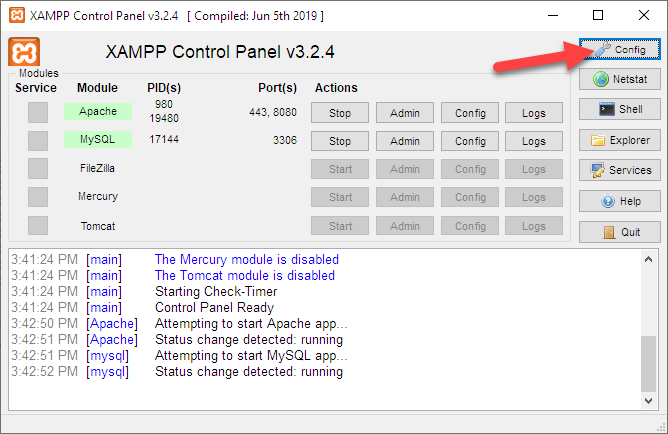Click Mercury's Admin button

[x=405, y=197]
